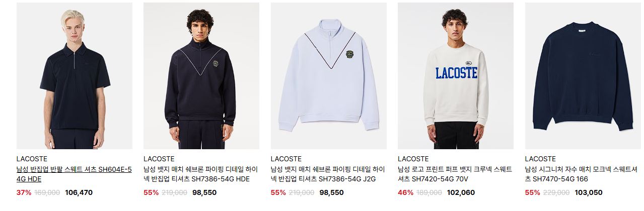Click LACOSTE brand above SH604E-54G product

click(32, 159)
